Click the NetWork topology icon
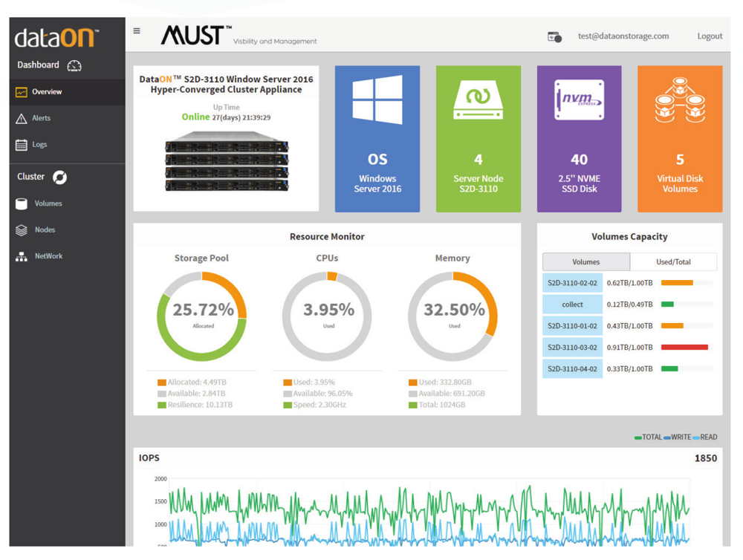Image resolution: width=743 pixels, height=560 pixels. click(22, 256)
